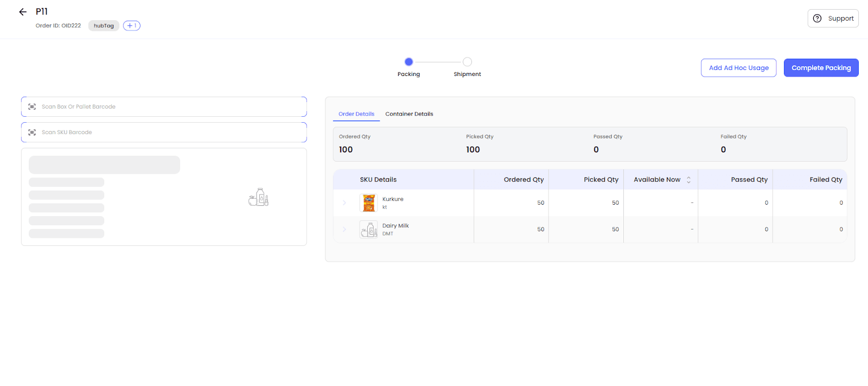Click the Support help question mark icon

click(x=817, y=18)
